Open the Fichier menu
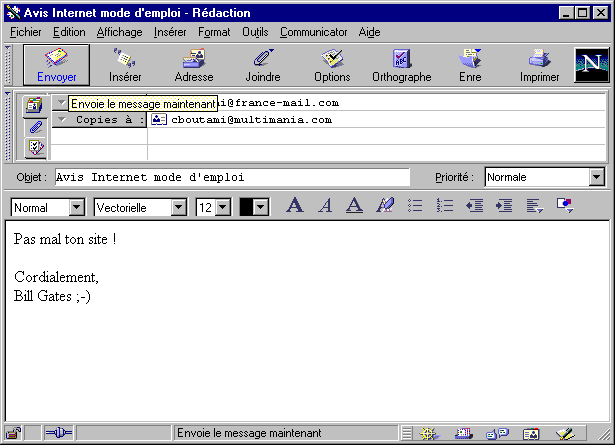The width and height of the screenshot is (615, 445). (25, 32)
